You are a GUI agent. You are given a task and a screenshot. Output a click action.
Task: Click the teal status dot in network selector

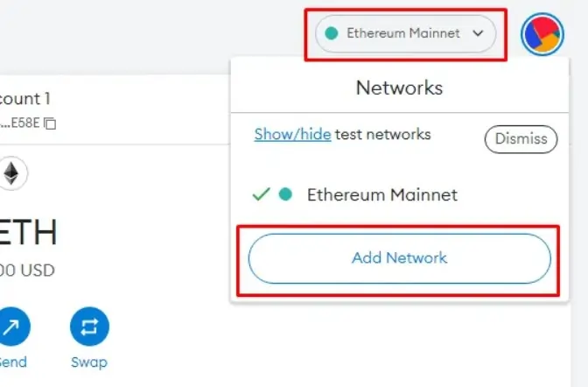(332, 33)
